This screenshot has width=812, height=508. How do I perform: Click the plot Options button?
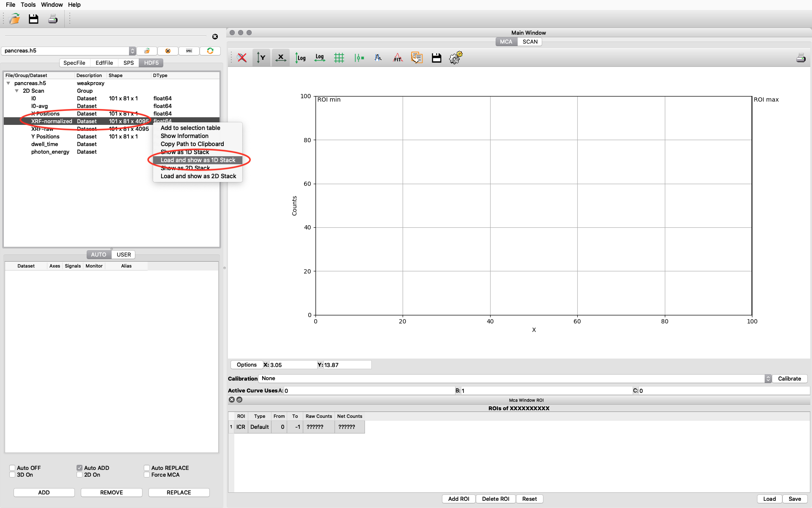247,365
